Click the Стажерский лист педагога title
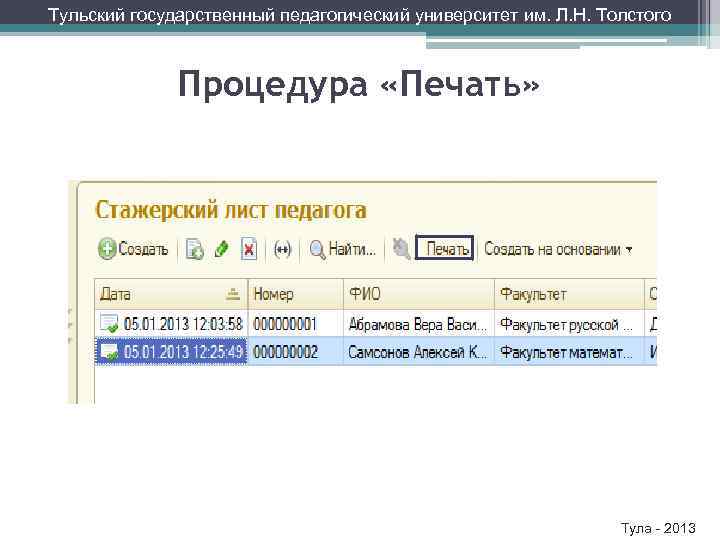 [x=231, y=210]
